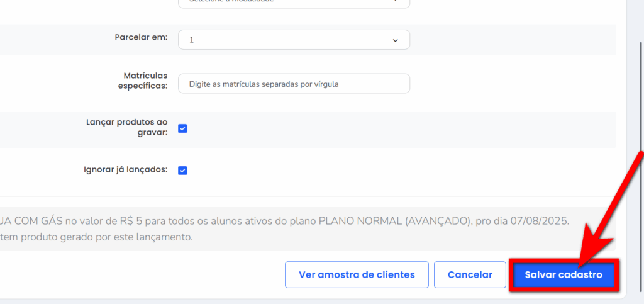Open Ver amostra de clientes
Viewport: 644px width, 304px height.
click(x=357, y=275)
